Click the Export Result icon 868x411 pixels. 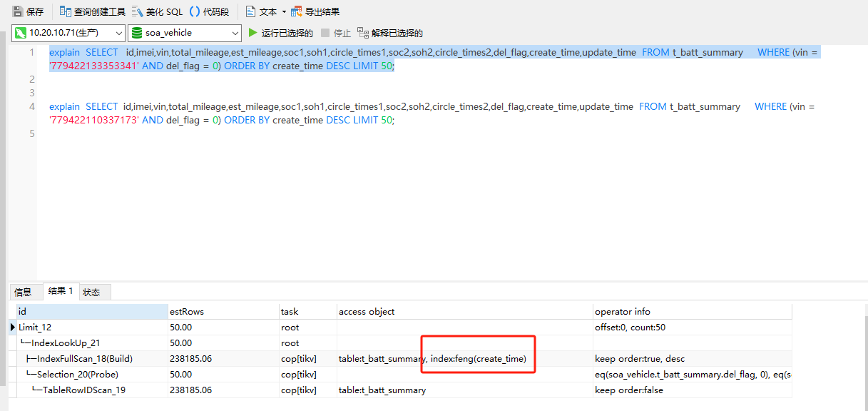coord(296,11)
